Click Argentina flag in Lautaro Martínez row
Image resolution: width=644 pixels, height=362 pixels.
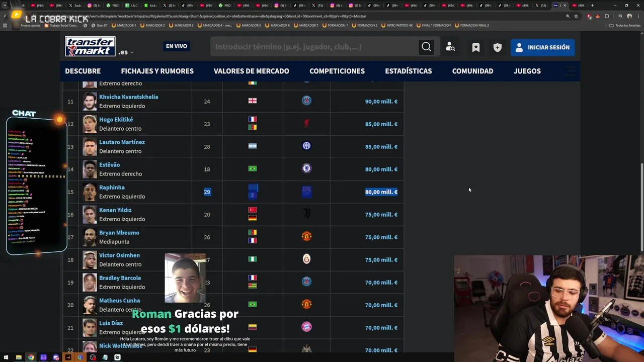253,146
